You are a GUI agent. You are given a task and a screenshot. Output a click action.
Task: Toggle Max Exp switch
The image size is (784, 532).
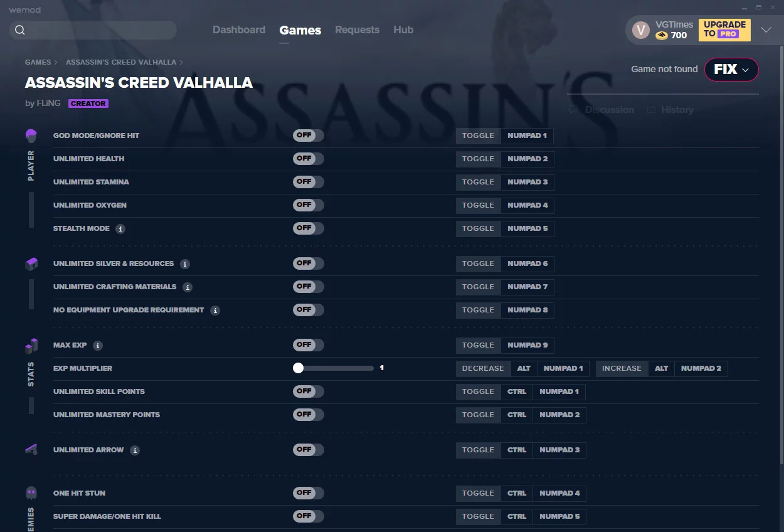pos(309,345)
